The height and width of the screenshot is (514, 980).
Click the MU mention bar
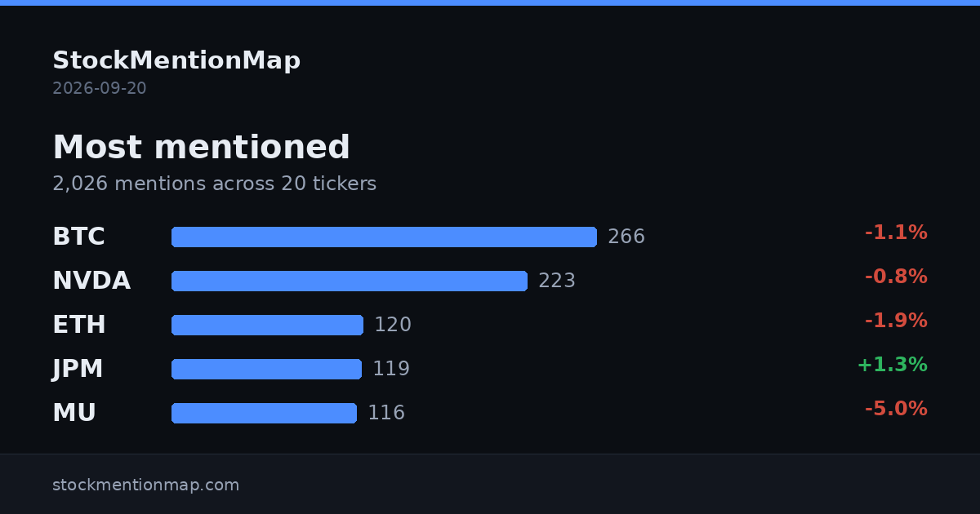coord(264,413)
